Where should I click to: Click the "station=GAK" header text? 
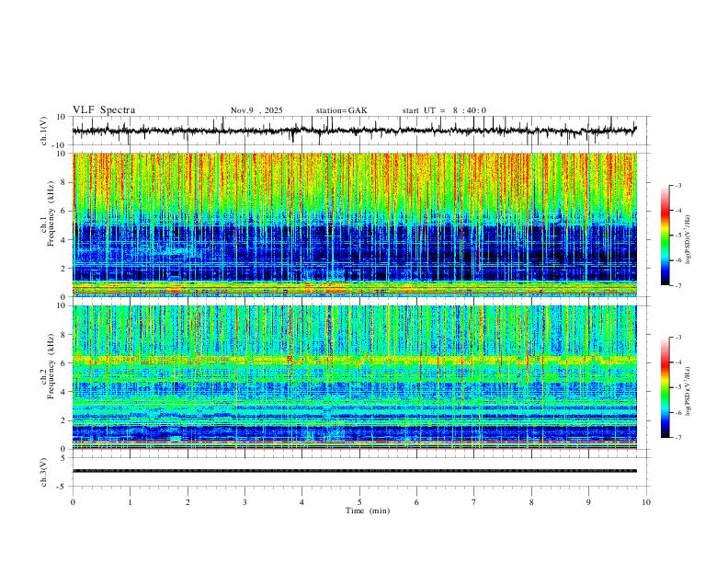click(x=341, y=110)
